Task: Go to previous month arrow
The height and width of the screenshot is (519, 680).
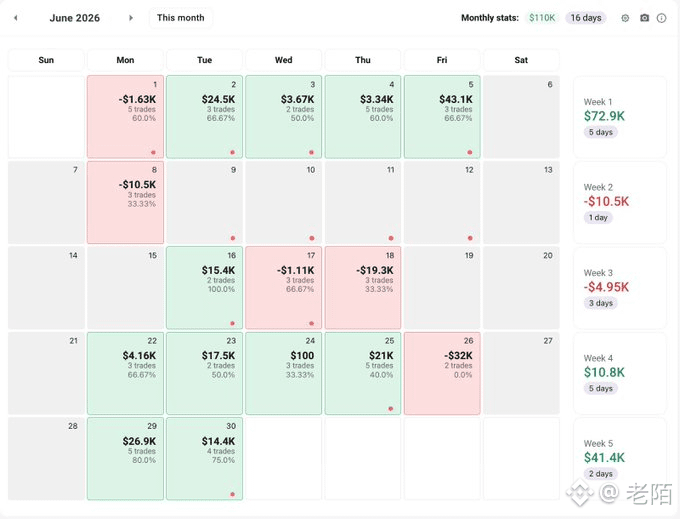Action: [16, 18]
